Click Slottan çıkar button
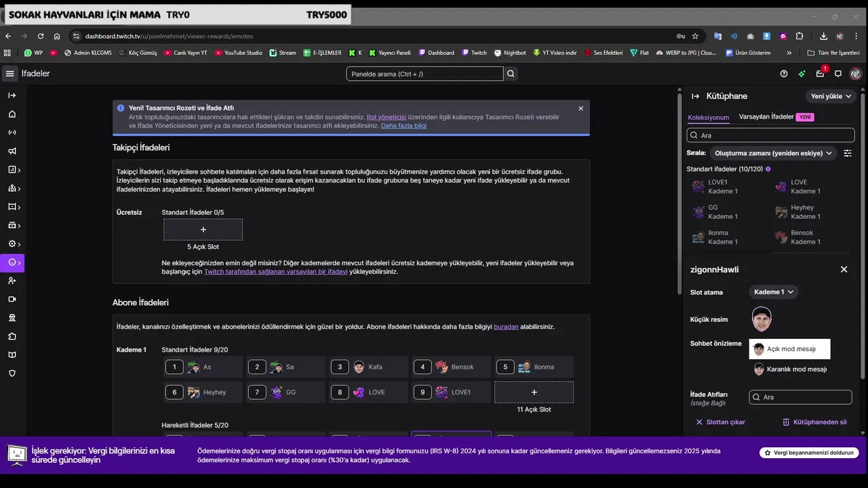The width and height of the screenshot is (868, 488). (x=720, y=422)
